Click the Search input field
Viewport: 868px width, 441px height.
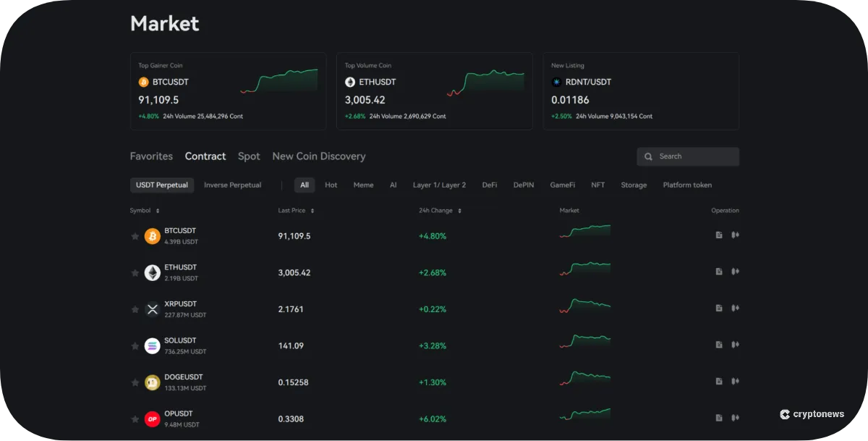tap(687, 156)
